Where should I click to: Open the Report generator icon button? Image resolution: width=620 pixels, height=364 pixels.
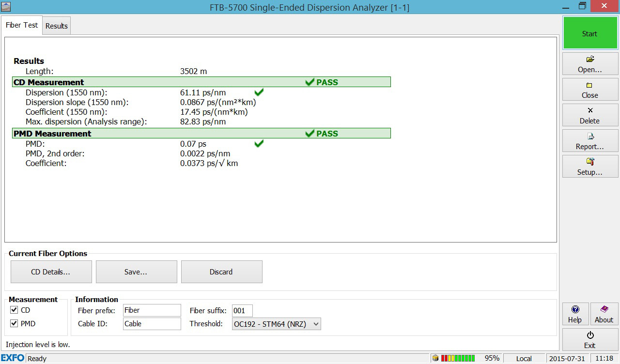(590, 141)
